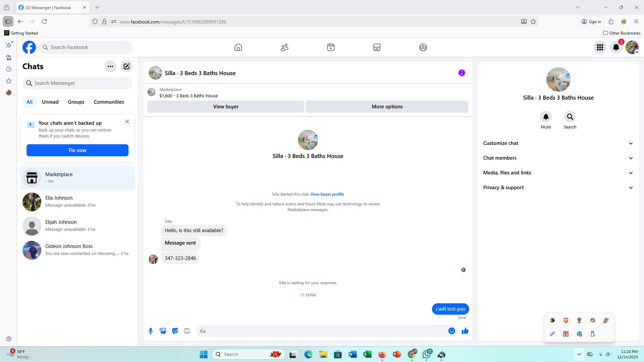Open the Facebook Home icon
This screenshot has width=644, height=362.
click(x=238, y=47)
